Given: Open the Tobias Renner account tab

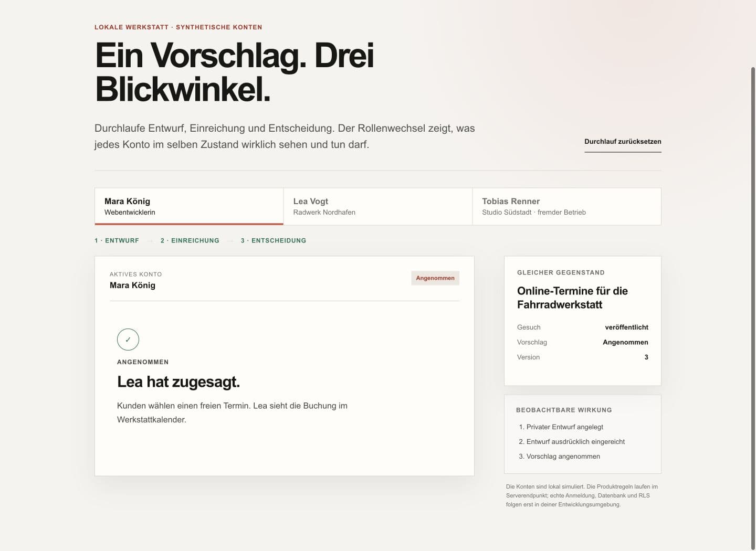Looking at the screenshot, I should coord(566,207).
